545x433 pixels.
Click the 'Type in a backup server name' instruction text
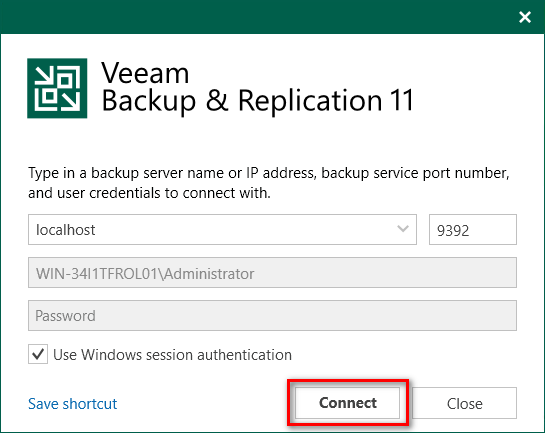click(x=268, y=183)
